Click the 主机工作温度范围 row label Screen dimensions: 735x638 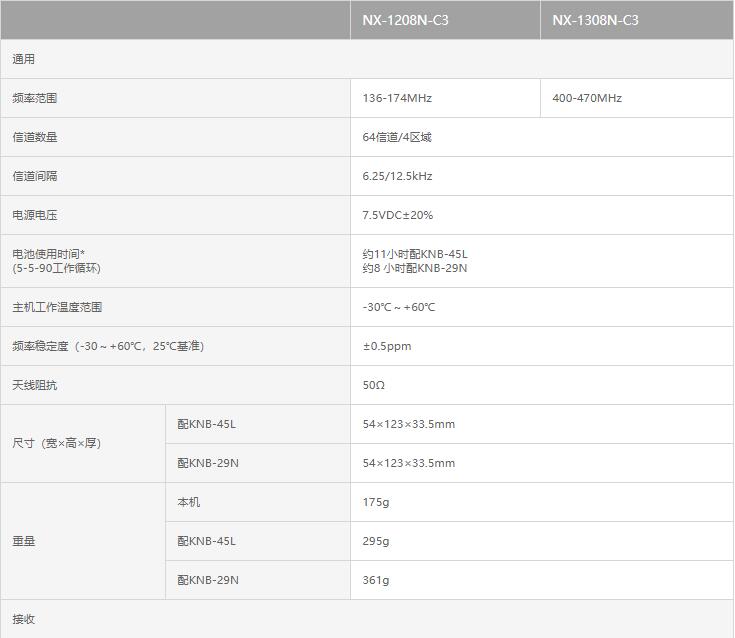[x=57, y=307]
